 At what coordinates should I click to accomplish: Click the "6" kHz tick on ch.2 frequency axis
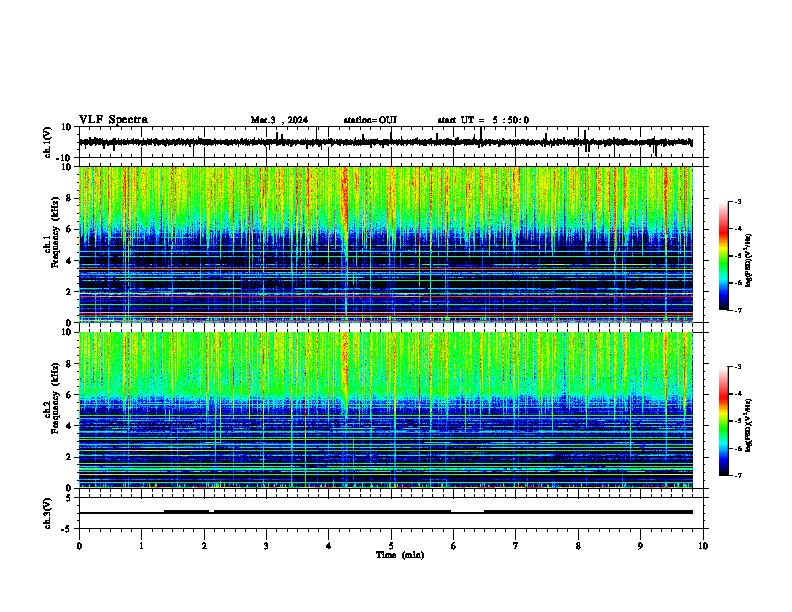[69, 395]
